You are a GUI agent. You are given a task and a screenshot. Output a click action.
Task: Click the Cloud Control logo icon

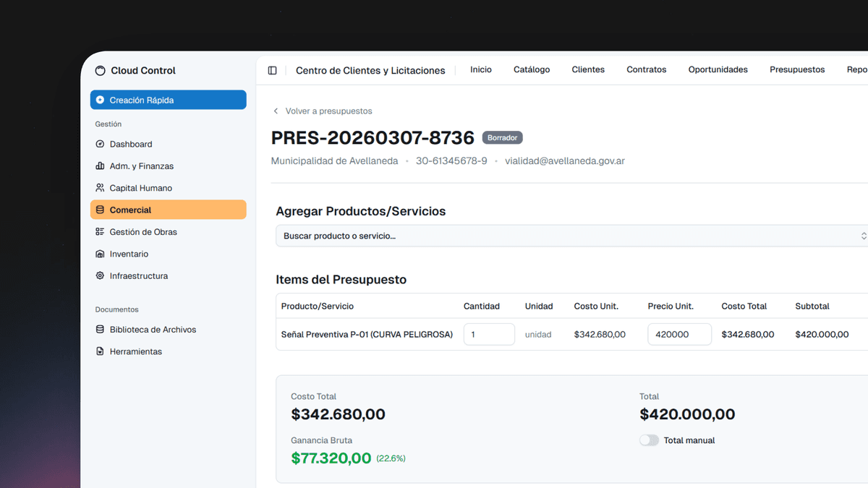click(x=101, y=71)
